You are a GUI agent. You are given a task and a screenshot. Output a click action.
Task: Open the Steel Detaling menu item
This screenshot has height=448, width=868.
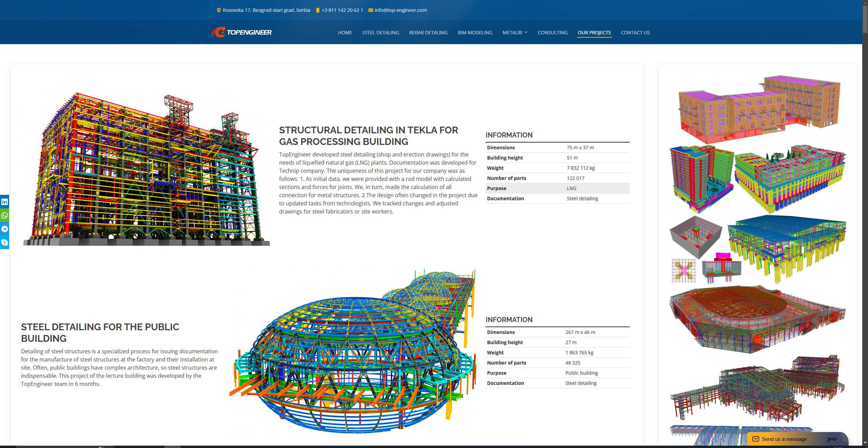click(380, 33)
